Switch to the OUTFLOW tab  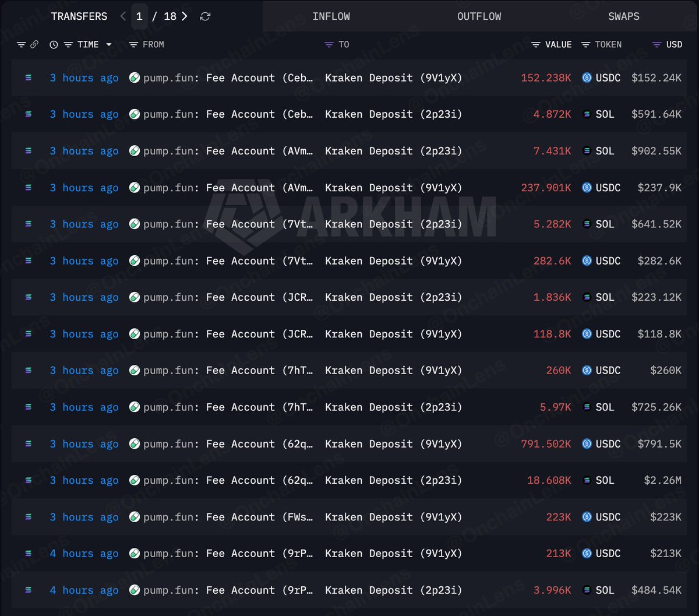[x=479, y=16]
